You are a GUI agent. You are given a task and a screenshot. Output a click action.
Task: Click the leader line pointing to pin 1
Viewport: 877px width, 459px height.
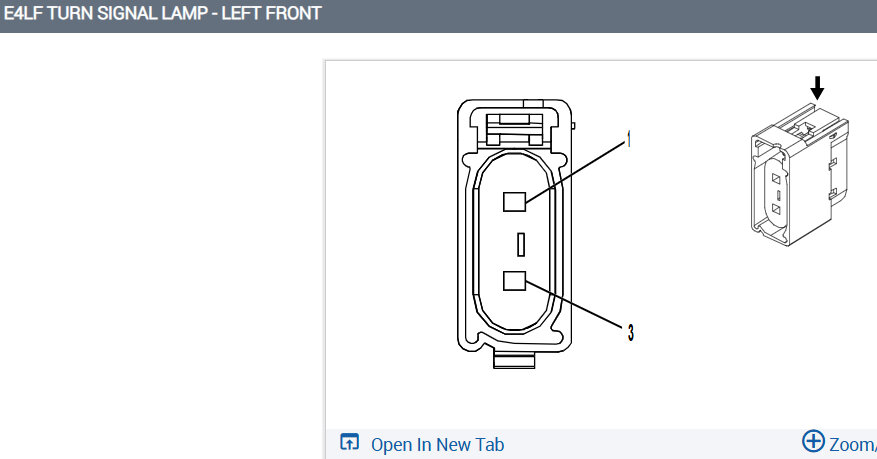click(x=575, y=172)
